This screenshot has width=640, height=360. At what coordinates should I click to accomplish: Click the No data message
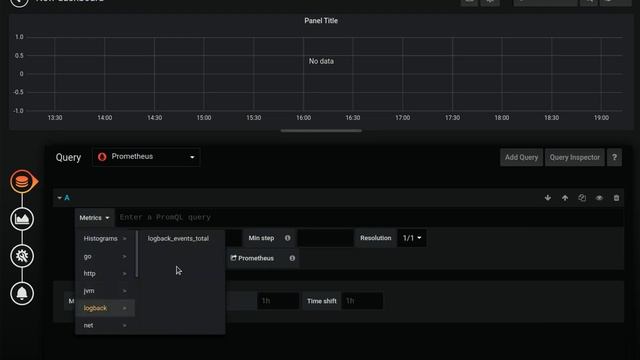[321, 61]
